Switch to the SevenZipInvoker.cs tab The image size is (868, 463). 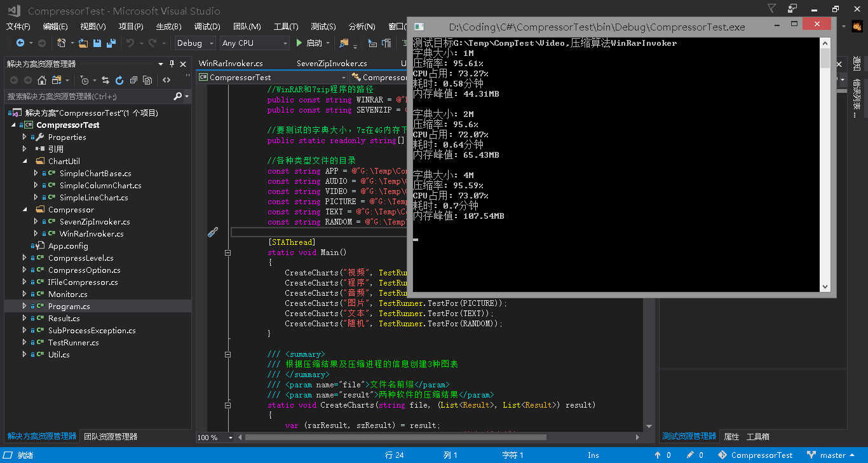tap(332, 64)
